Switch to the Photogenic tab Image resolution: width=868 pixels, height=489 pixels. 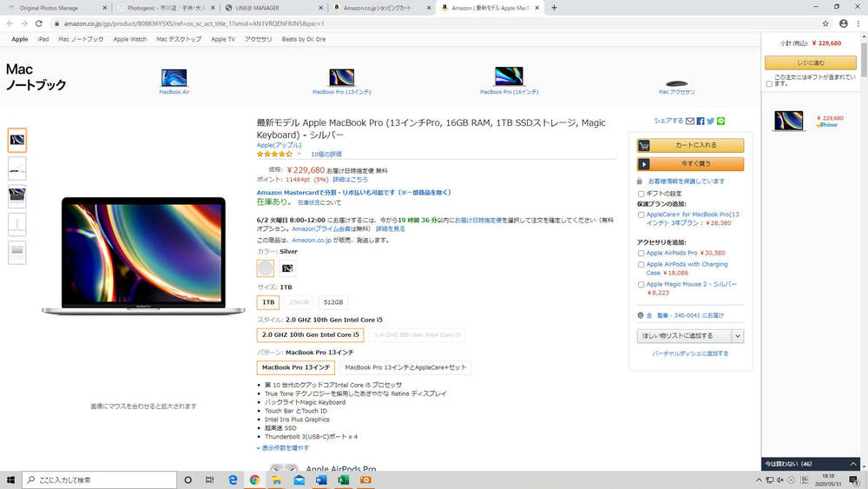click(166, 8)
